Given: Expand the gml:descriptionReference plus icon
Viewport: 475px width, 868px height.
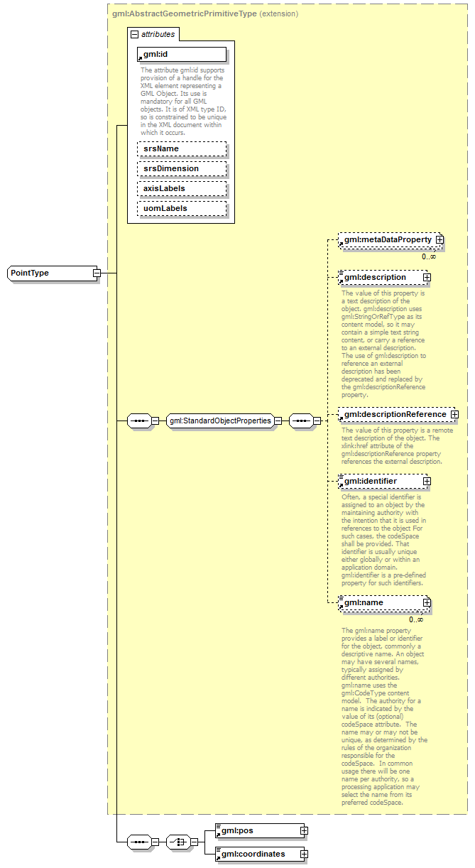Looking at the screenshot, I should tap(454, 414).
